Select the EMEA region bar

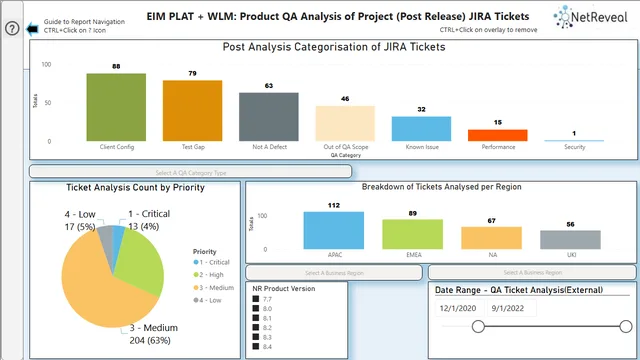coord(413,234)
